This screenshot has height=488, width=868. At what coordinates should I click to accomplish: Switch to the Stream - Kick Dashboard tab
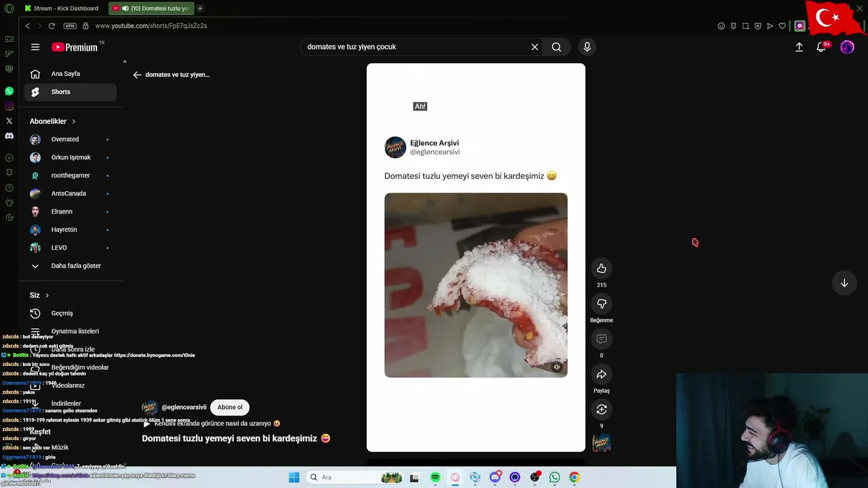click(62, 8)
